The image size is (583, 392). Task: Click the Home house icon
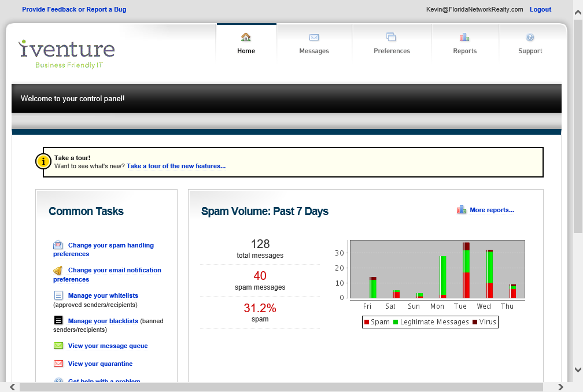246,37
